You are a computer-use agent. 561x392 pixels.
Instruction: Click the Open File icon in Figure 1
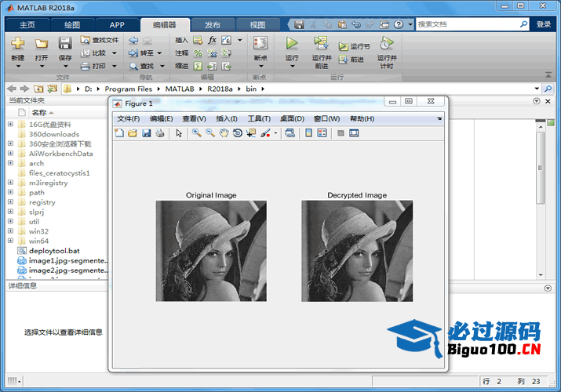[133, 133]
